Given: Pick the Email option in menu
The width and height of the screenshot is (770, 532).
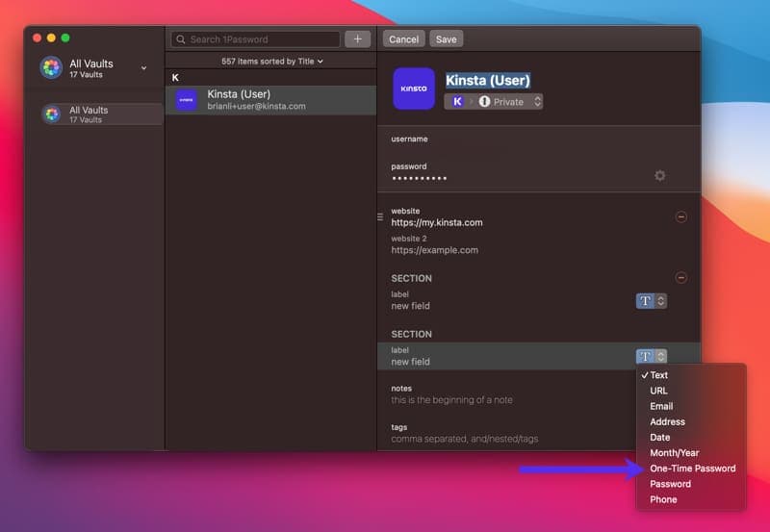Looking at the screenshot, I should coord(661,406).
